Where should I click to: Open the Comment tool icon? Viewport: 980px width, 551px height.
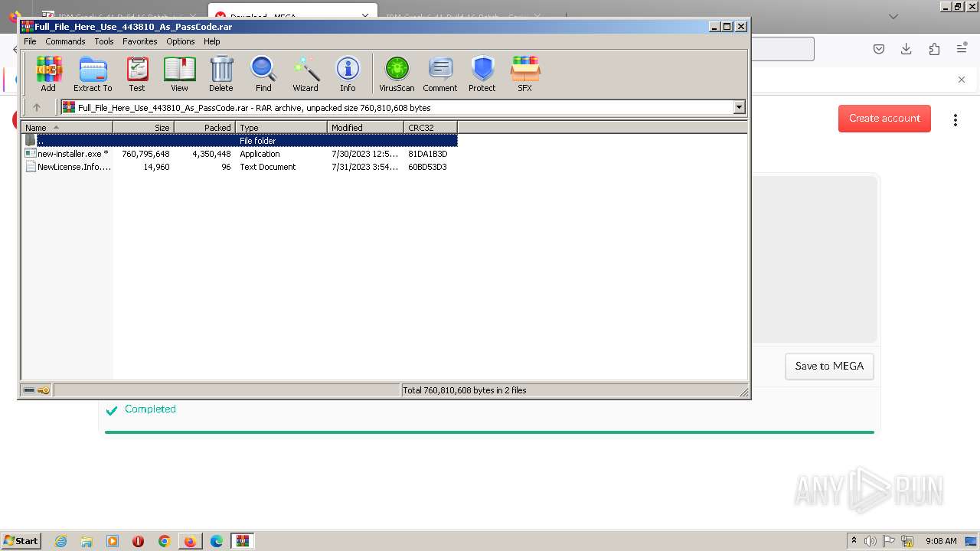pos(440,74)
